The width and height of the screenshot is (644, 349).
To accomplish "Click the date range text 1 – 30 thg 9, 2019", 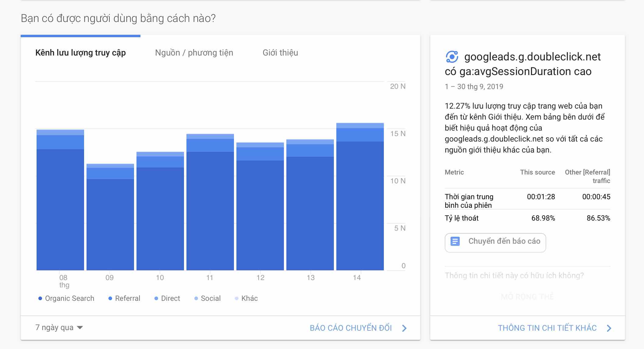I will [474, 87].
